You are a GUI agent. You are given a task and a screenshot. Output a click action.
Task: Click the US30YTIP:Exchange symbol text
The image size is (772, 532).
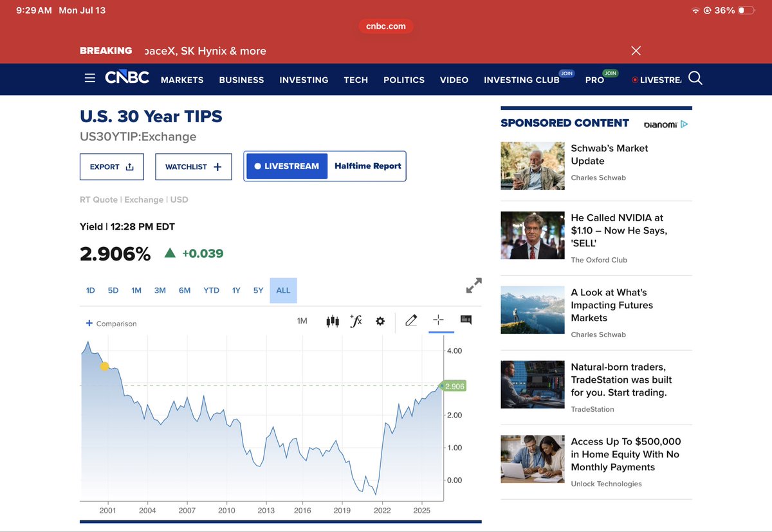pyautogui.click(x=138, y=136)
